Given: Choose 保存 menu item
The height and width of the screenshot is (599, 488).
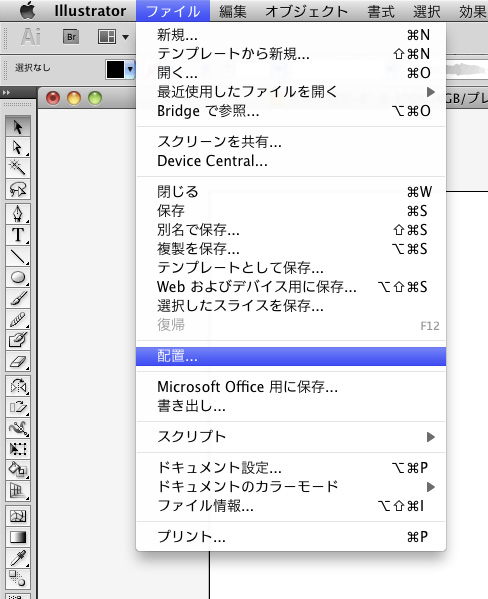Looking at the screenshot, I should [x=290, y=211].
